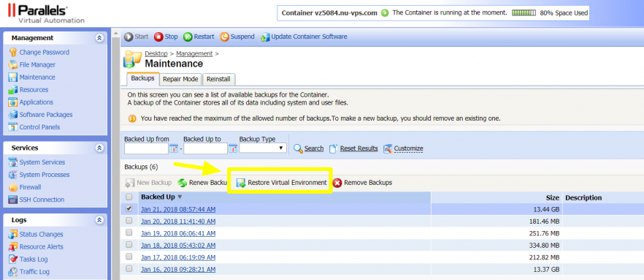Sort by the Backed Up column arrow
The height and width of the screenshot is (280, 644).
coord(180,197)
